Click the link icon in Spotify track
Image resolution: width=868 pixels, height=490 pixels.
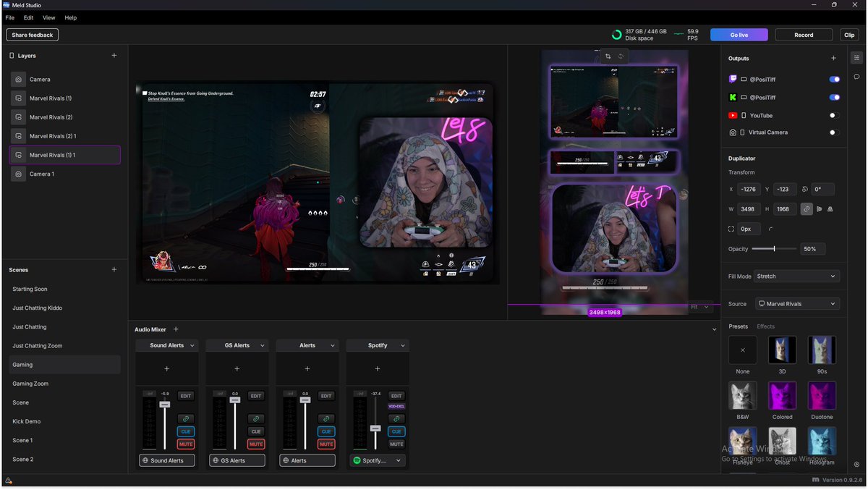pos(396,419)
